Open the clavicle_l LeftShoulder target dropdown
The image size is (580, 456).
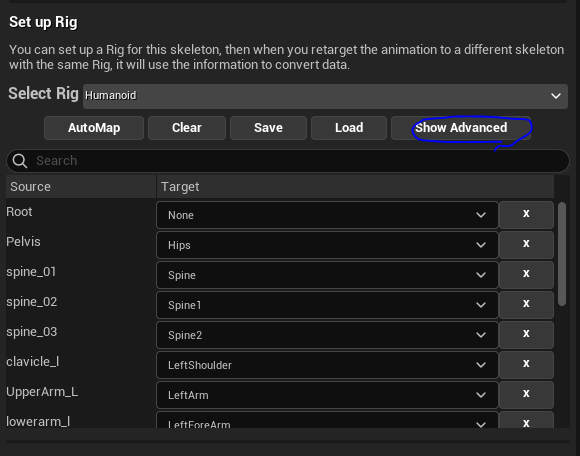click(x=327, y=365)
